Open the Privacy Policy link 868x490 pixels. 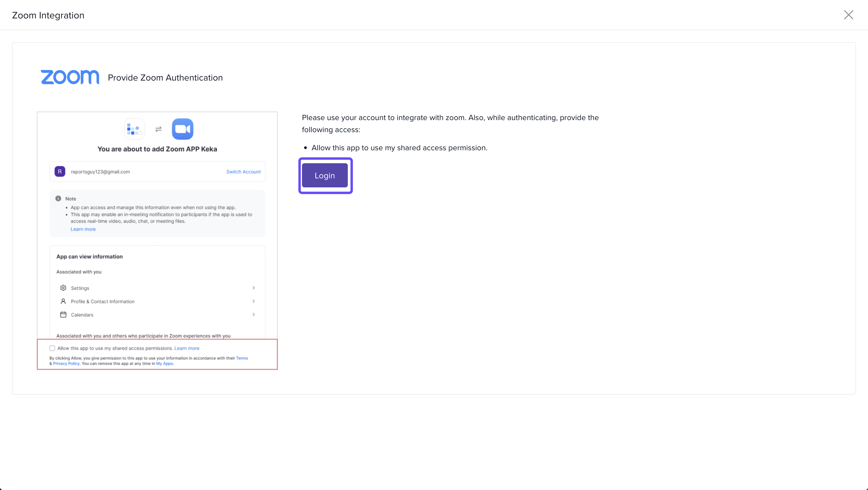(66, 364)
